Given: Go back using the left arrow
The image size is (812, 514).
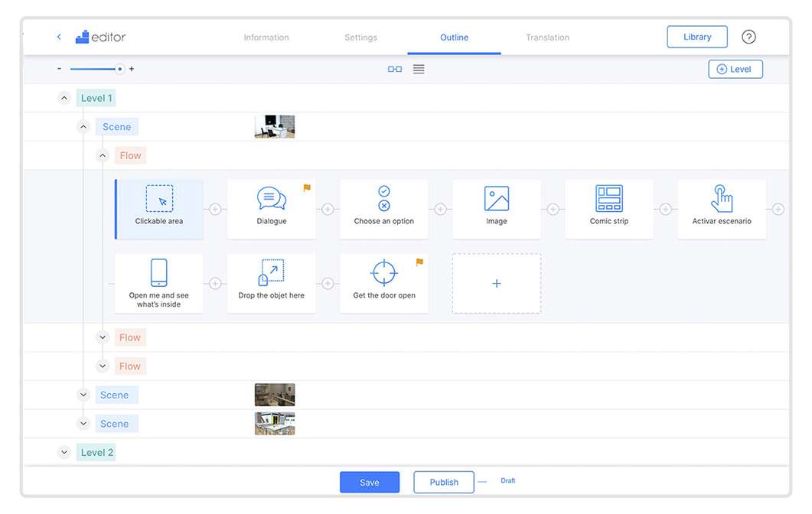Looking at the screenshot, I should (x=59, y=37).
